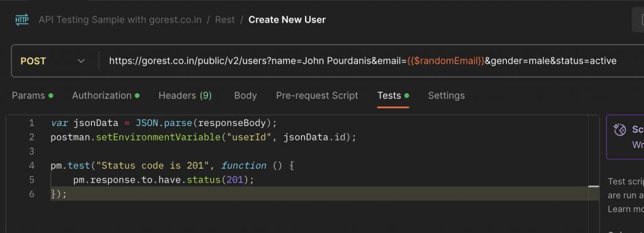Click the script assistant icon in purple panel

click(619, 130)
